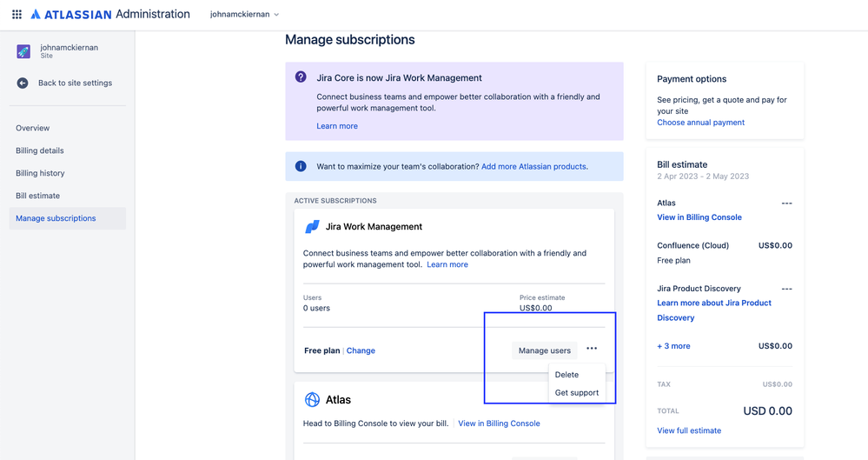868x460 pixels.
Task: Click the Manage users button
Action: 544,350
